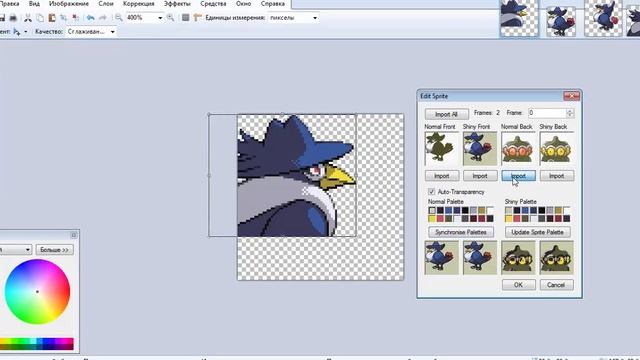640x360 pixels.
Task: Click Import under Normal Back
Action: coord(518,176)
